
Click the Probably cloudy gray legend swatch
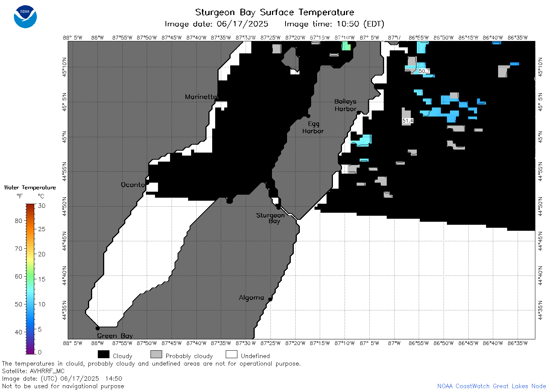156,354
